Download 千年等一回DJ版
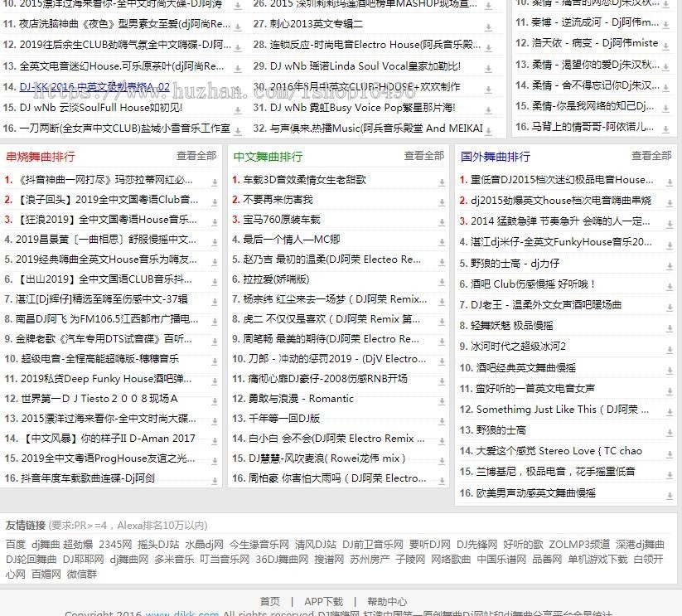682x616 pixels. click(442, 421)
